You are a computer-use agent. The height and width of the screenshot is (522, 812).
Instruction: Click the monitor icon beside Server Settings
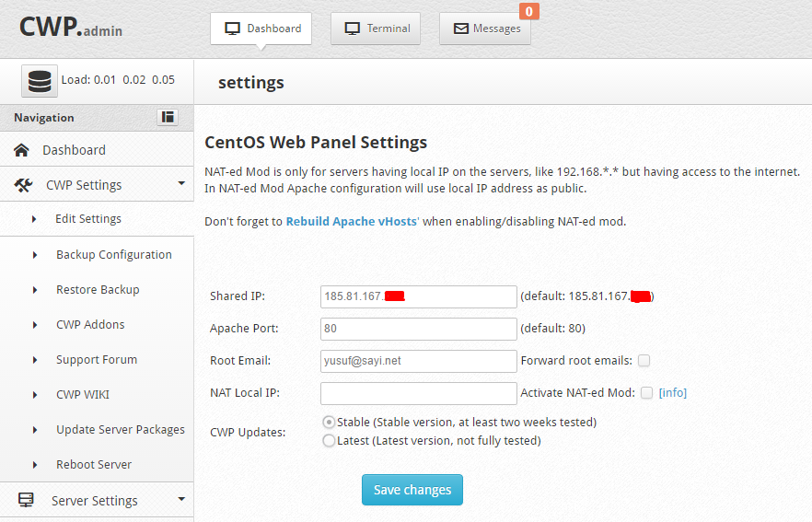point(26,500)
